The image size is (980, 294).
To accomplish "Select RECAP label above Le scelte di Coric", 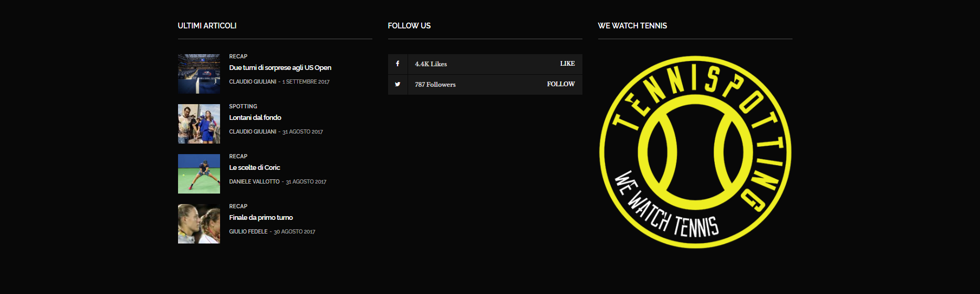I will 238,156.
